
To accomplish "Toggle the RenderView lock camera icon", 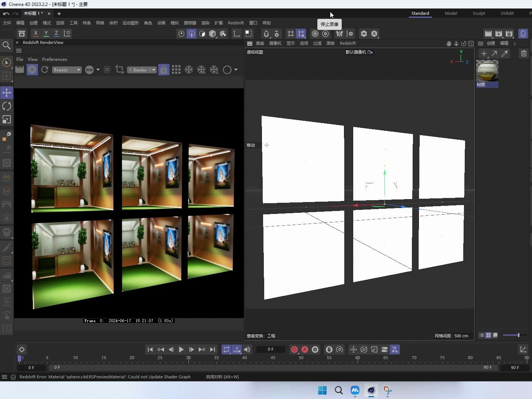I will (x=164, y=69).
